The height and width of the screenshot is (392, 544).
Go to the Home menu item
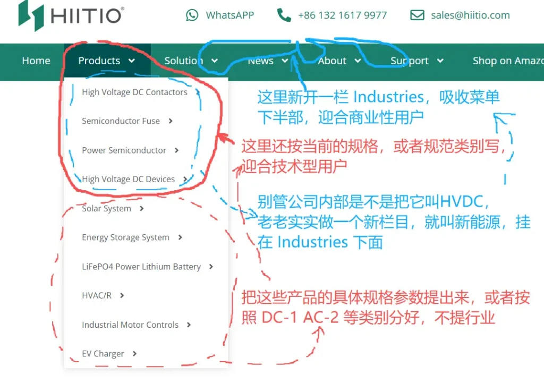36,61
